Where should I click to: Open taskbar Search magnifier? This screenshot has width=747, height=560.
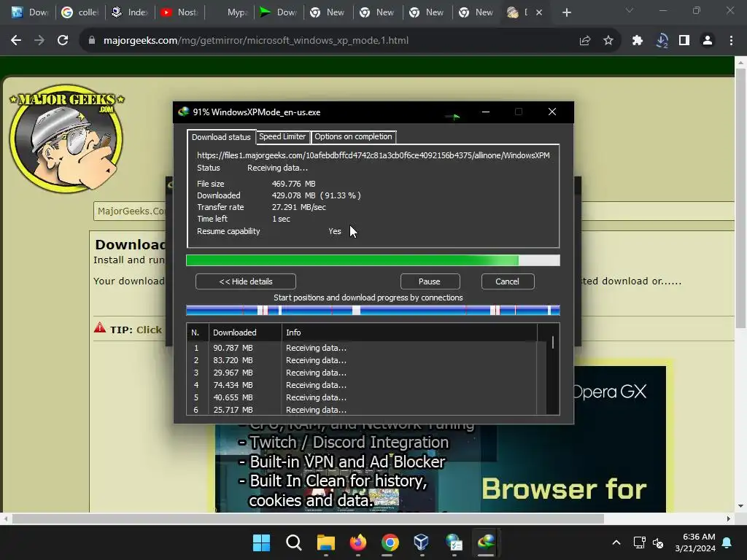click(x=293, y=542)
